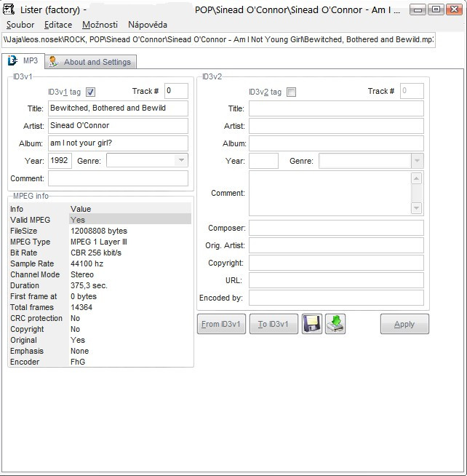Screen dimensions: 467x476
Task: Open the Nápověda menu
Action: 148,25
